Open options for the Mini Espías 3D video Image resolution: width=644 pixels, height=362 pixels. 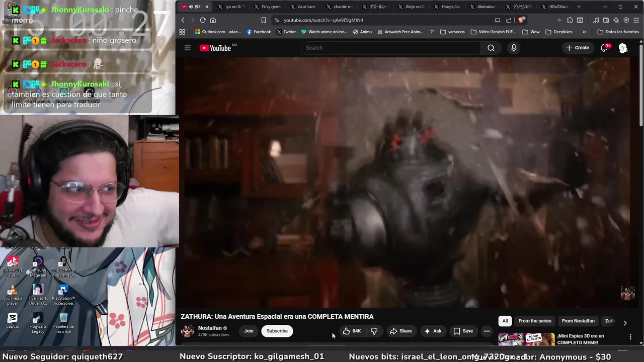click(x=630, y=337)
